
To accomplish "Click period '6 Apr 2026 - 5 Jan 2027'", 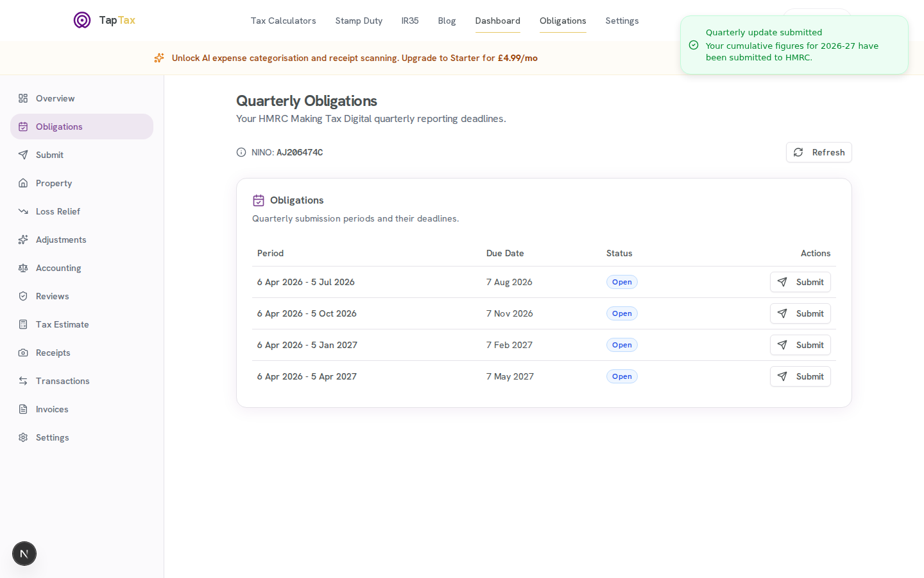I will tap(307, 345).
